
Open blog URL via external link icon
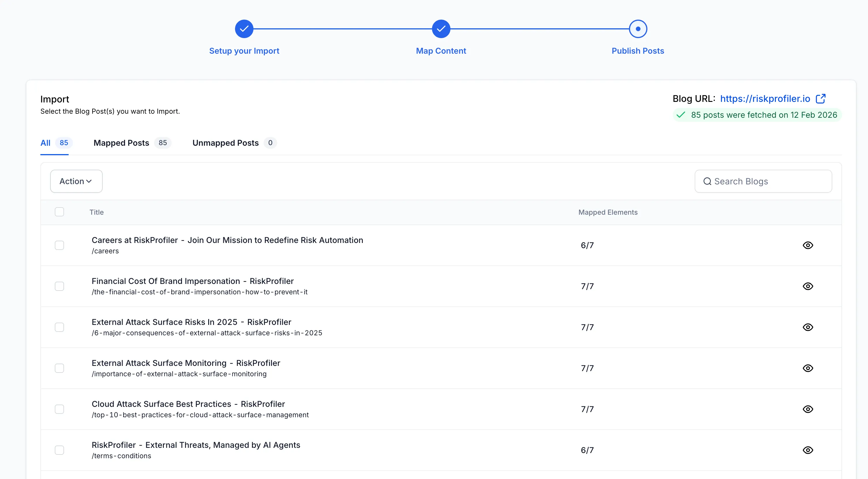(x=821, y=98)
